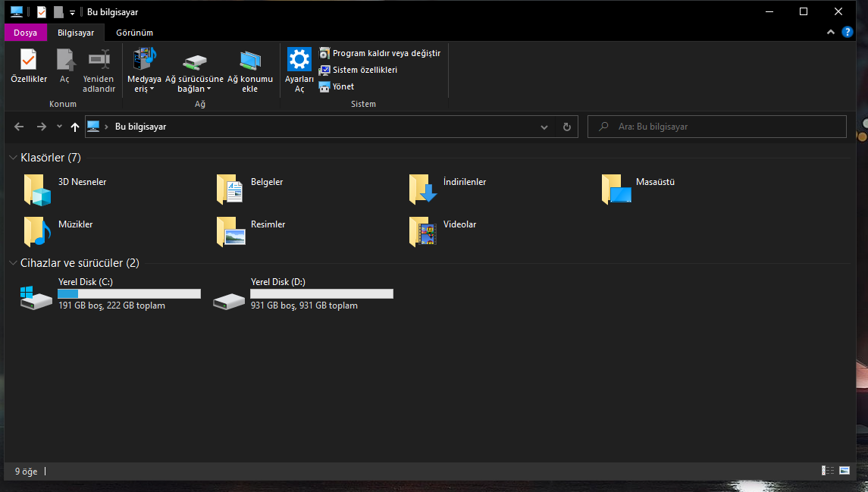Collapse Cihazlar ve sürücüler group
This screenshot has height=492, width=868.
[x=14, y=263]
